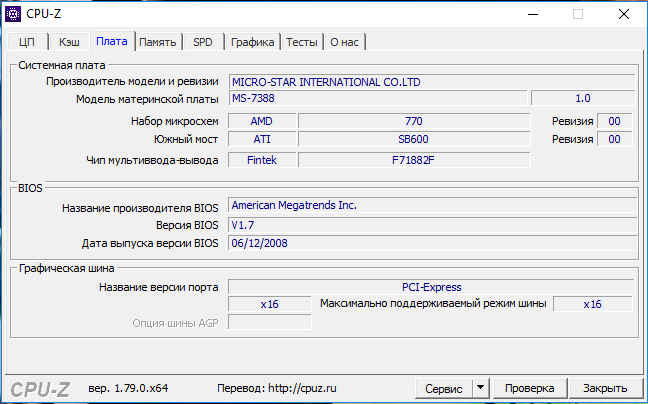Click the Максимально поддерживаемый режим шины label
Viewport: 648px width, 404px height.
[x=433, y=304]
